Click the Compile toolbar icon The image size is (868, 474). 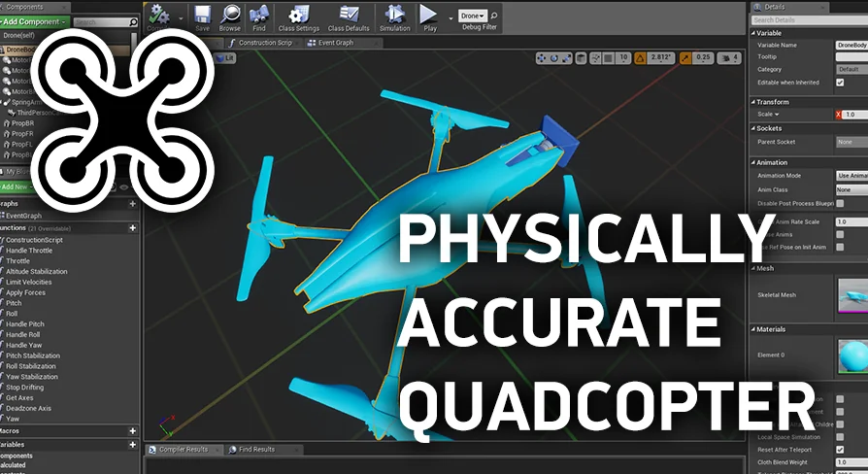pos(159,16)
